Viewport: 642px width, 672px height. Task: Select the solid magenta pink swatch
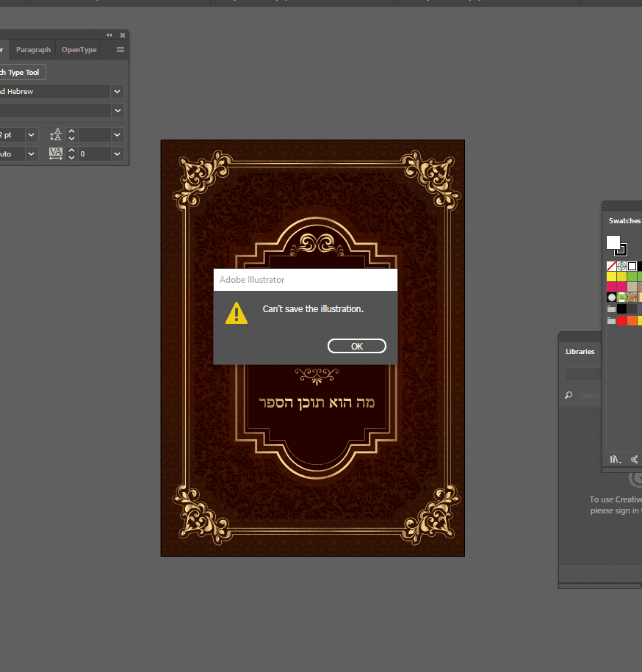622,286
